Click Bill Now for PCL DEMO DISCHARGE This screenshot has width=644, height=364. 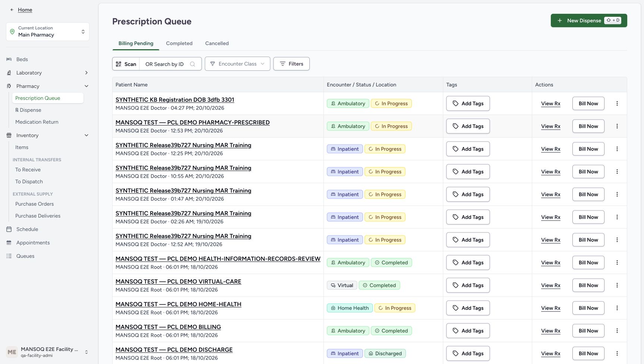point(588,354)
